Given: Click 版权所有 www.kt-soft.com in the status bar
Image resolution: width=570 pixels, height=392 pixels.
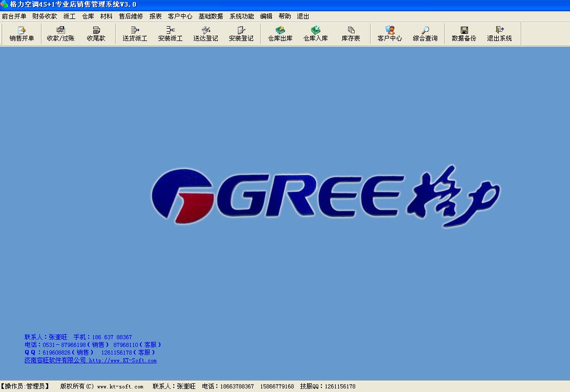Looking at the screenshot, I should pyautogui.click(x=102, y=386).
